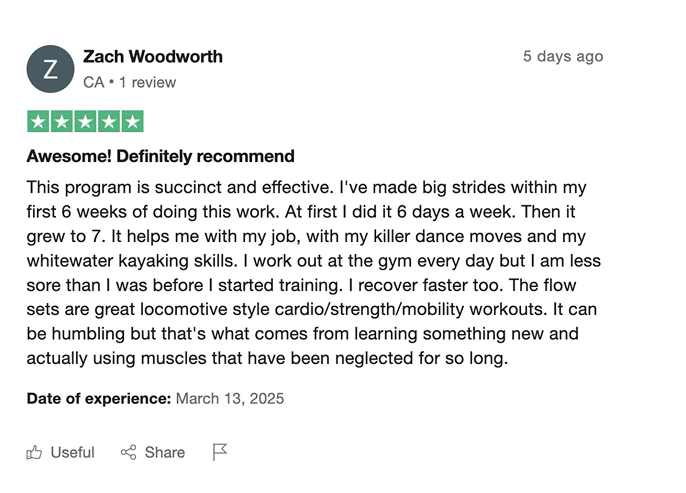
Task: Click the second green rating star
Action: pyautogui.click(x=61, y=122)
